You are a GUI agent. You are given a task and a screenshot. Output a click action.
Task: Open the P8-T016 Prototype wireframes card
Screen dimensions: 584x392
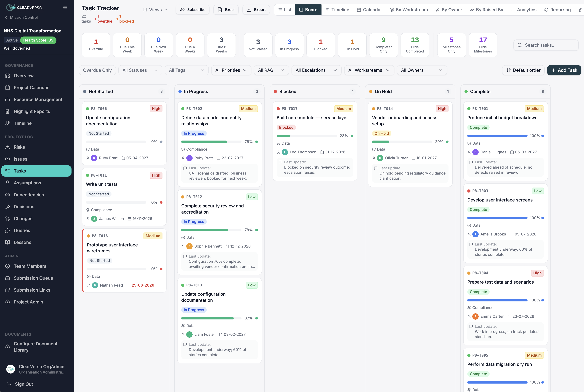click(x=124, y=260)
